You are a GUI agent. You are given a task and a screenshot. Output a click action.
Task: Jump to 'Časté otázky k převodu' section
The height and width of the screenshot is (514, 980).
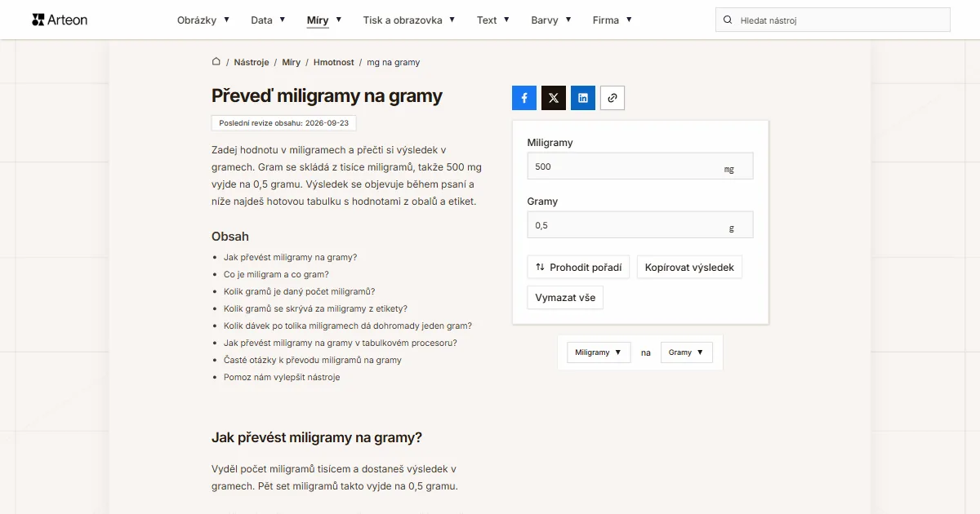313,360
